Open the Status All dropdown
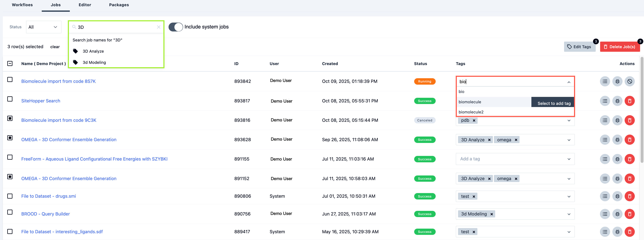The image size is (644, 240). click(44, 27)
